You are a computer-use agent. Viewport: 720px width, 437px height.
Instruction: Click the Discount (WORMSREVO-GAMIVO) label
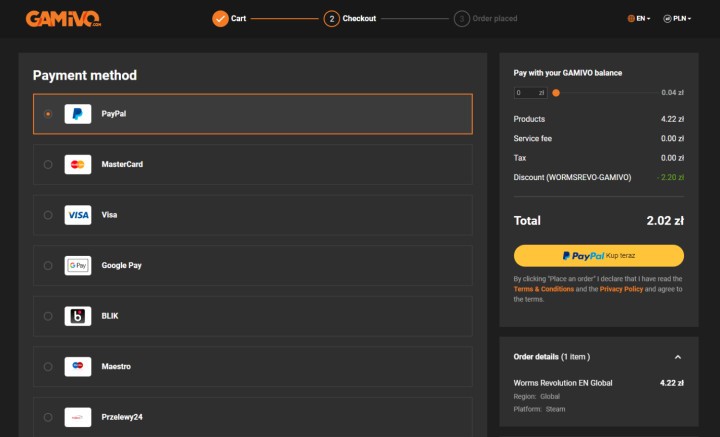click(x=572, y=177)
